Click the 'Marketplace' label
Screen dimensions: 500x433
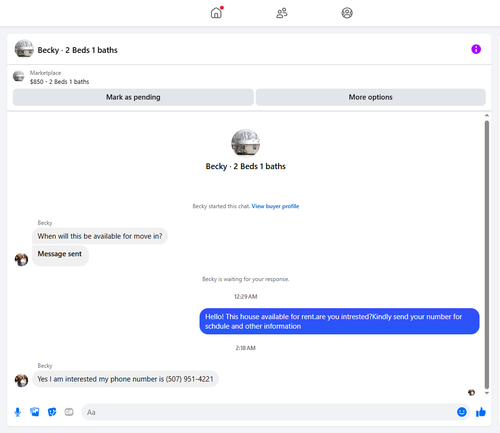[x=45, y=73]
